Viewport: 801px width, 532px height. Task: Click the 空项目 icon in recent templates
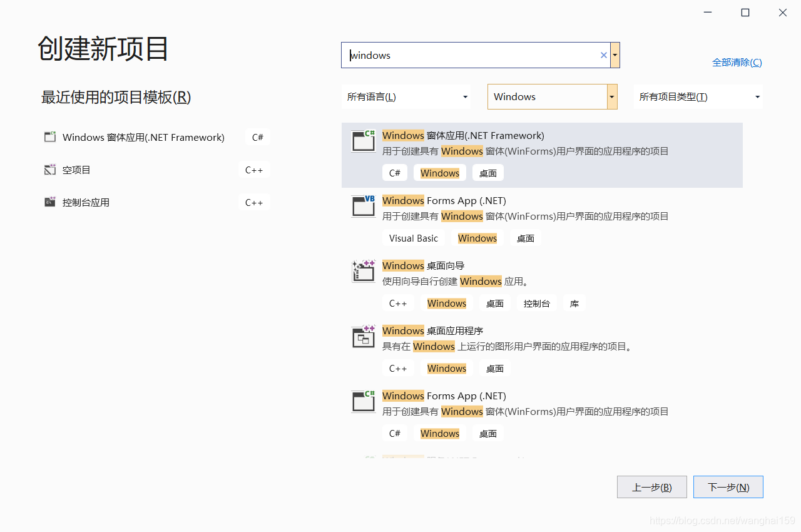pyautogui.click(x=50, y=170)
